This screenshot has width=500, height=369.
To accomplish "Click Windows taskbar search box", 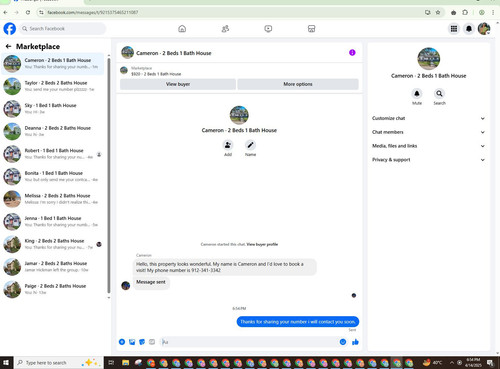I will pos(58,362).
